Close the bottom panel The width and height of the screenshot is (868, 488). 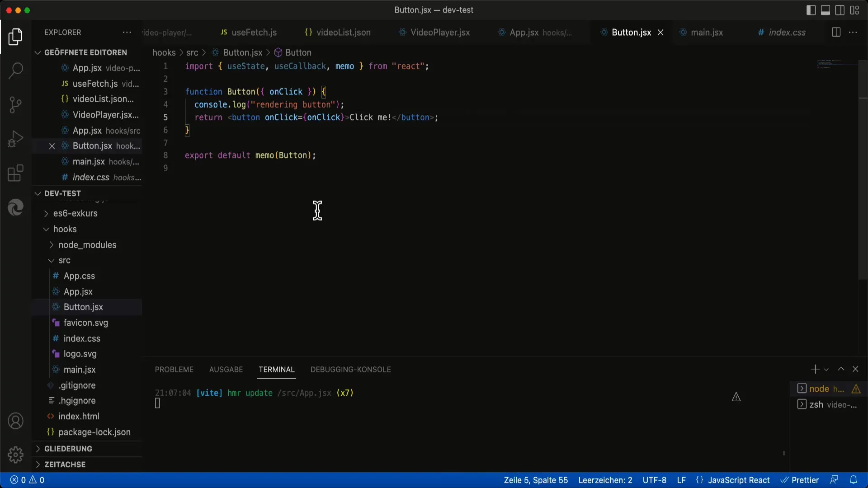coord(855,369)
